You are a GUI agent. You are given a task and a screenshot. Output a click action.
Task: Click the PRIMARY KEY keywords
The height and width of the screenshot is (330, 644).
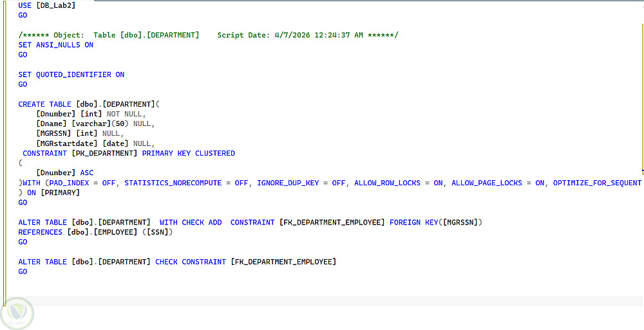pos(166,153)
